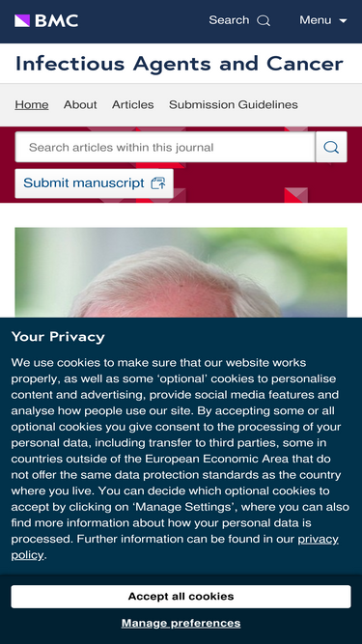Image resolution: width=362 pixels, height=644 pixels.
Task: Go to the Home tab
Action: click(32, 104)
